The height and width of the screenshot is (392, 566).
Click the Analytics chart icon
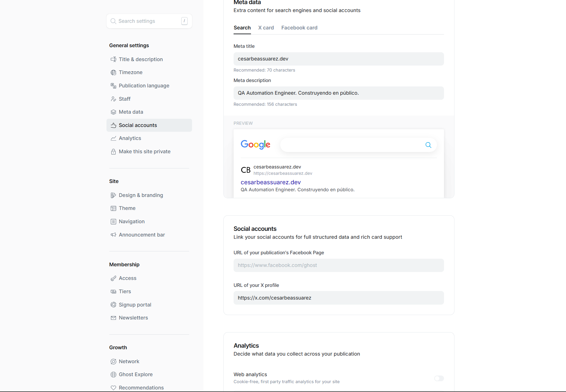(x=113, y=138)
